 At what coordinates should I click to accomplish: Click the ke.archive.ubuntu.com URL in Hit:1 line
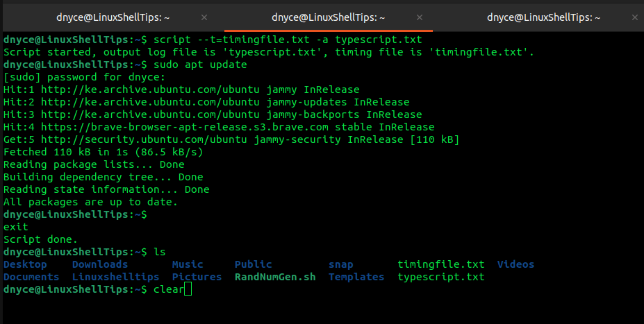click(x=150, y=89)
